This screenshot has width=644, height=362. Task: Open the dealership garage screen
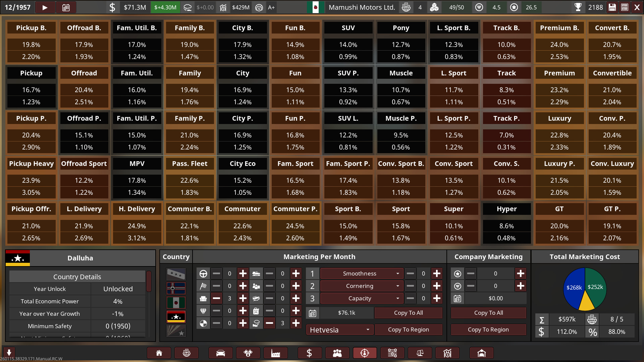[481, 353]
